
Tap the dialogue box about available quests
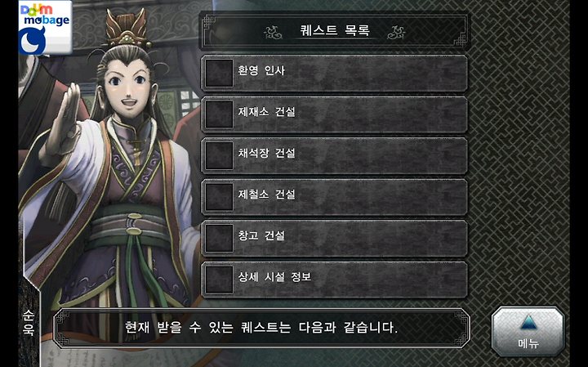coord(261,328)
